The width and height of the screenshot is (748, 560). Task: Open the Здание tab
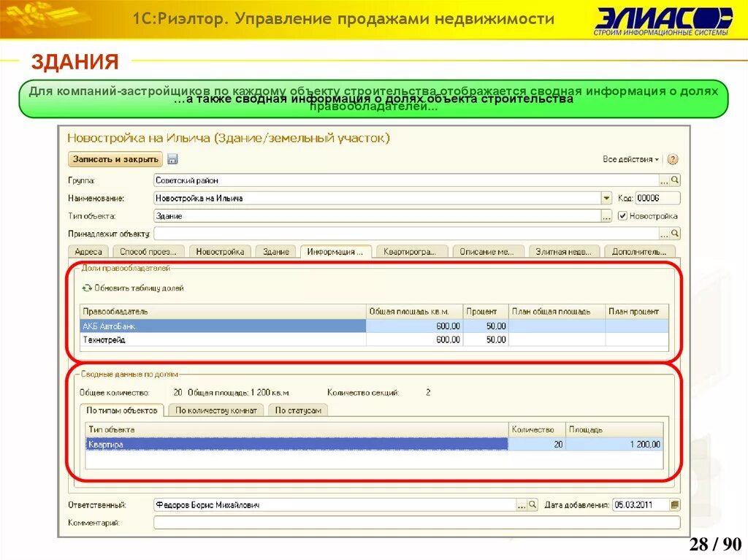tap(275, 251)
